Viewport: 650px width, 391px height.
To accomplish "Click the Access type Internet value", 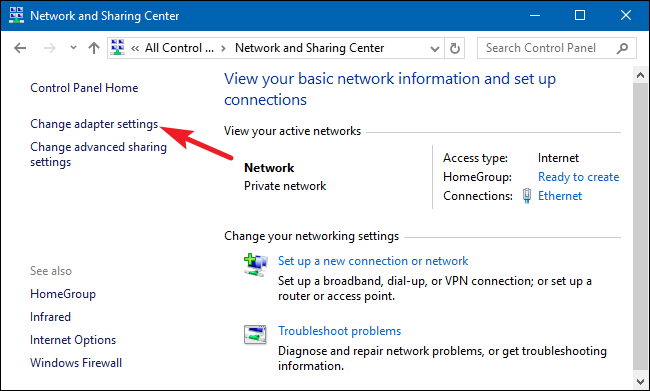I will (558, 158).
